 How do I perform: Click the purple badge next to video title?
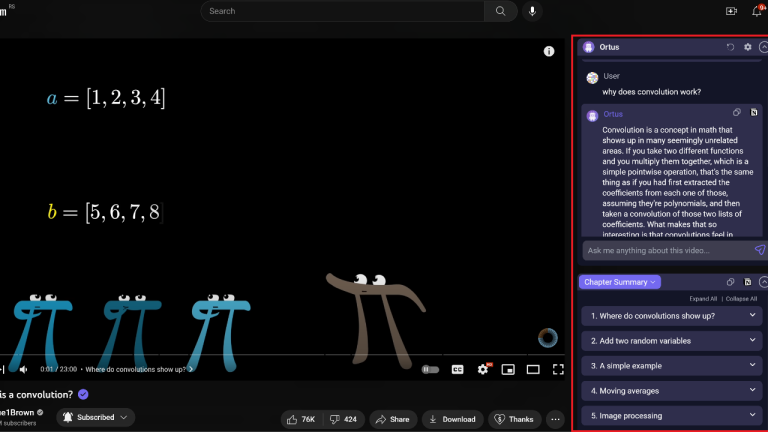[83, 394]
